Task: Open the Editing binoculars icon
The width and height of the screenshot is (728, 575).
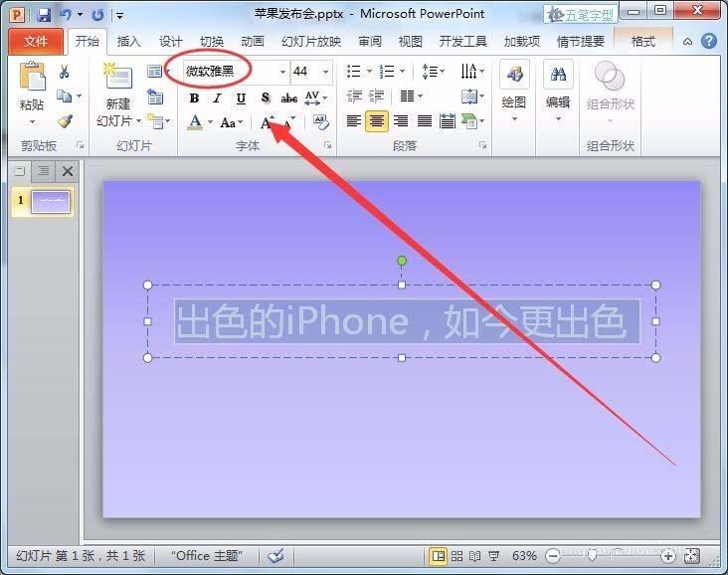Action: point(558,75)
